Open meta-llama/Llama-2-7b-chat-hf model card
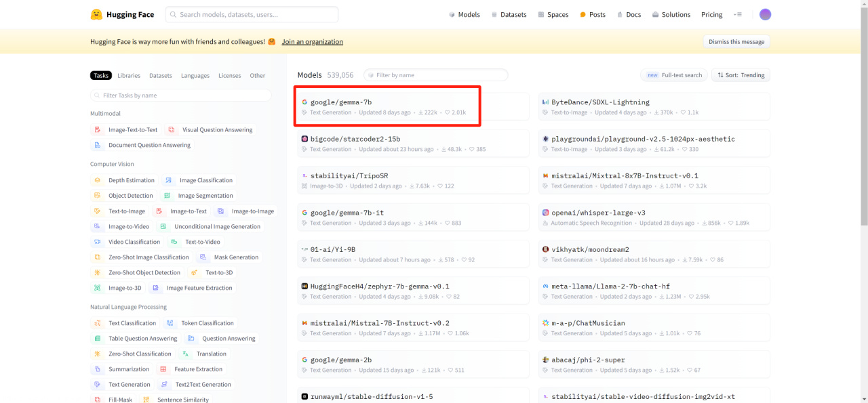The image size is (868, 403). [x=654, y=291]
